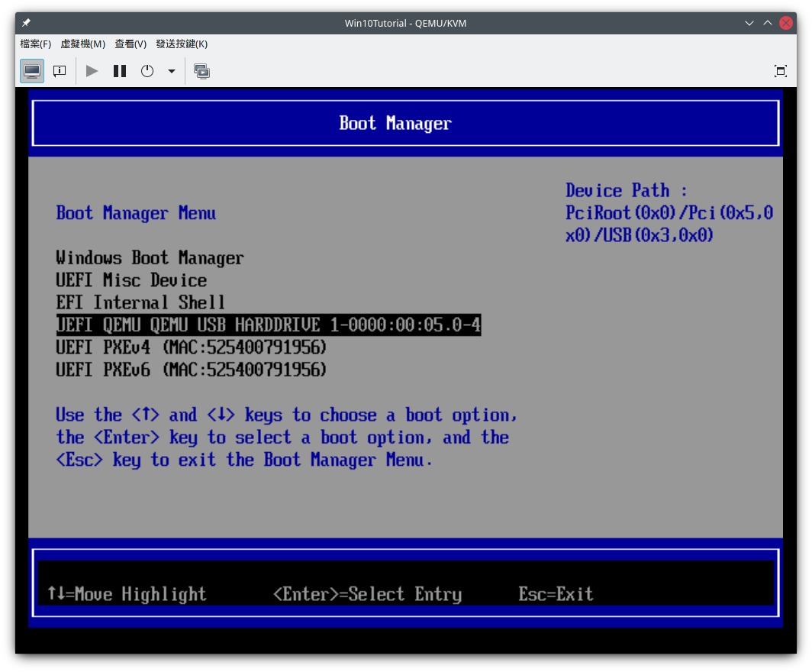Viewport: 812px width, 672px height.
Task: Select the EFI Internal Shell entry
Action: tap(140, 302)
